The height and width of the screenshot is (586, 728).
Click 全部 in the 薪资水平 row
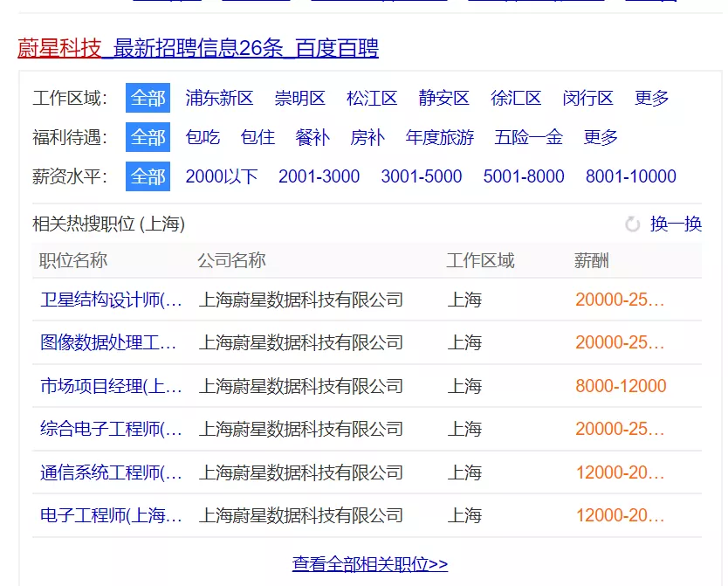[x=148, y=176]
